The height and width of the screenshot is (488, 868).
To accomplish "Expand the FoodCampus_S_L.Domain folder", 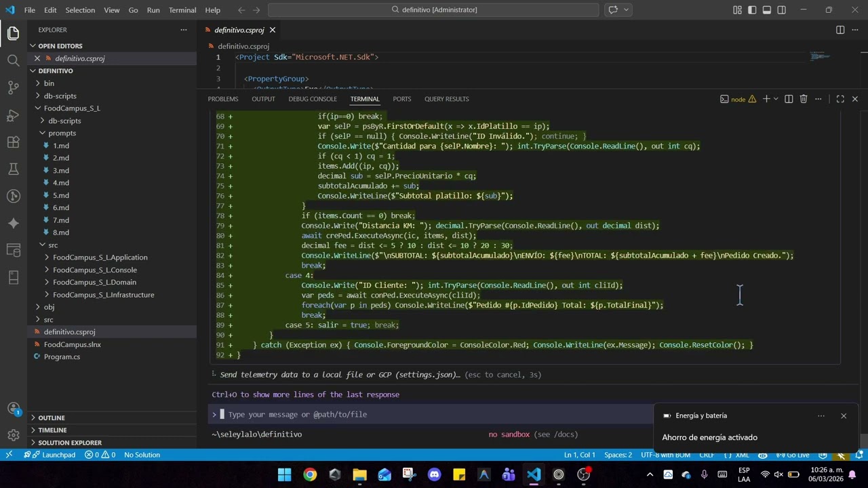I will click(94, 282).
